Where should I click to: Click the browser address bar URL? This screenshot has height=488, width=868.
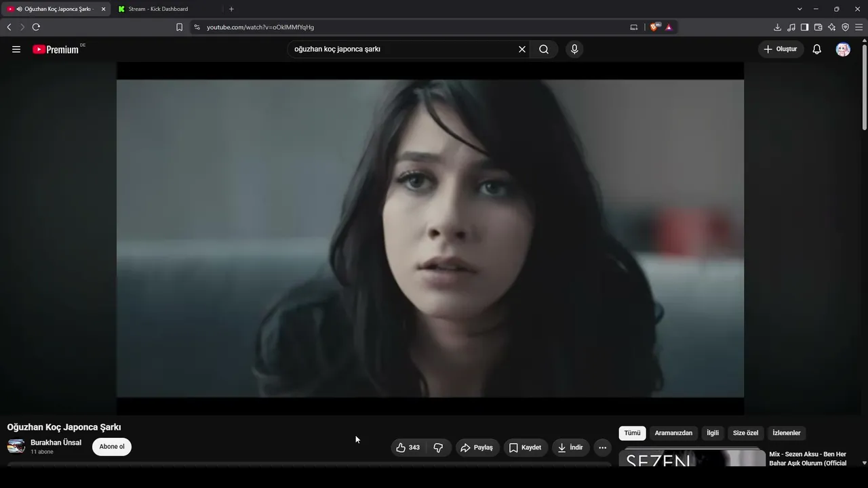tap(260, 27)
